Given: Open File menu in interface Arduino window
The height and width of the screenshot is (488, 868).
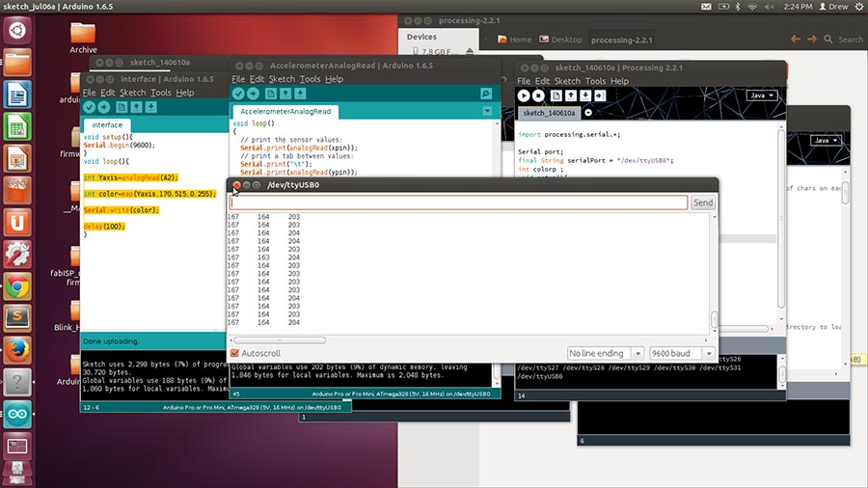Looking at the screenshot, I should click(89, 93).
